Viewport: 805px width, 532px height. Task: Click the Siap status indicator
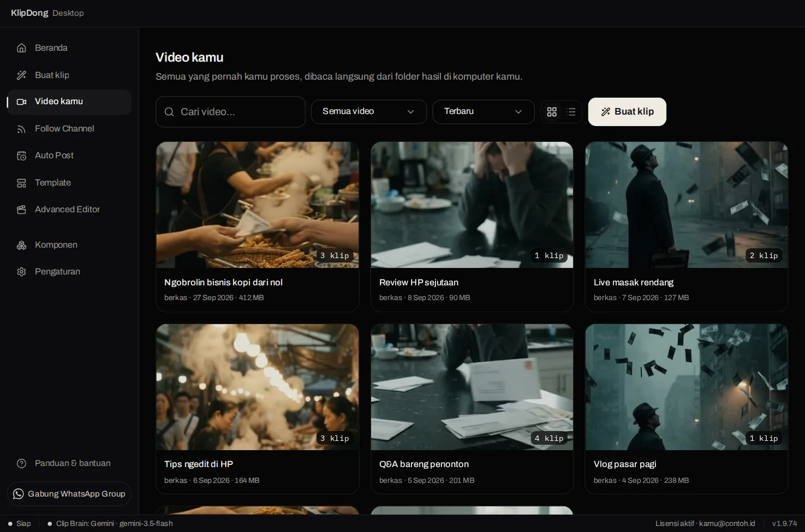[x=20, y=524]
